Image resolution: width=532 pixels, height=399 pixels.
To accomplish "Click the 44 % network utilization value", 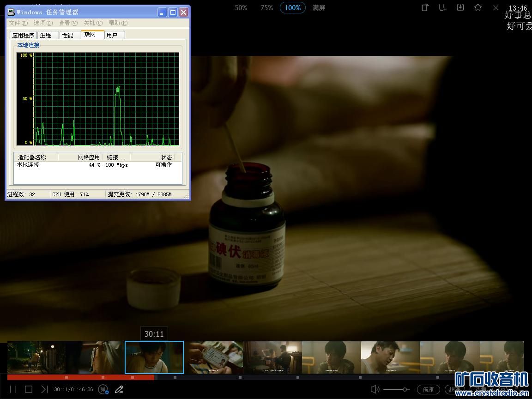I will (95, 165).
